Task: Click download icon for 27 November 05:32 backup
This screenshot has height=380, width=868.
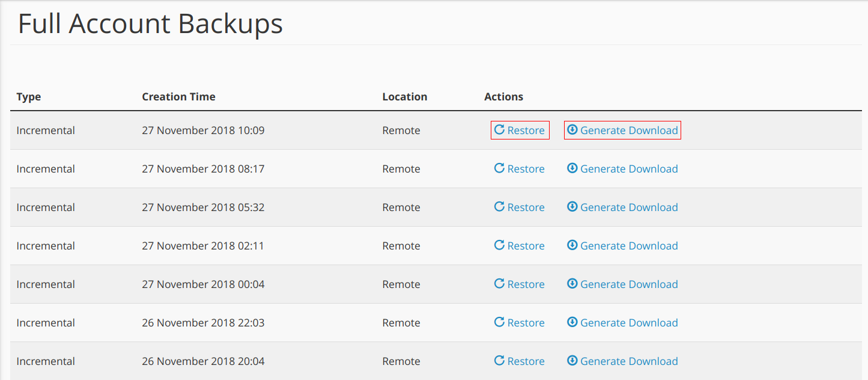Action: click(572, 207)
